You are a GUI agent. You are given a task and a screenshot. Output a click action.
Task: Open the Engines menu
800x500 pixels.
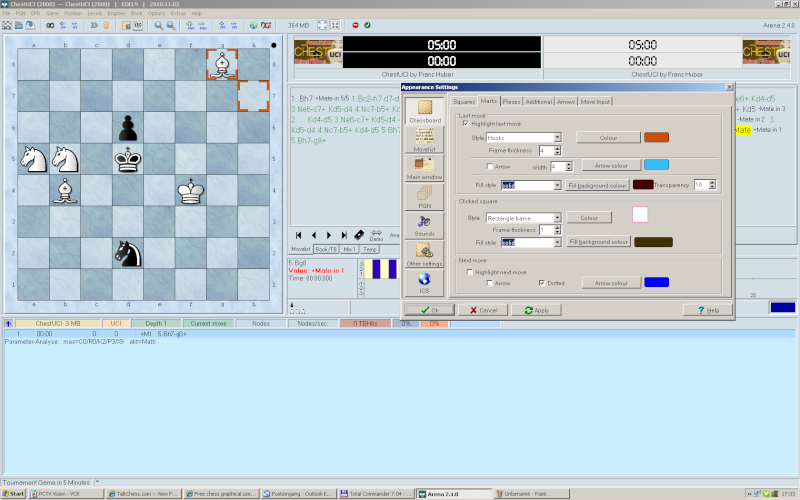(x=116, y=13)
